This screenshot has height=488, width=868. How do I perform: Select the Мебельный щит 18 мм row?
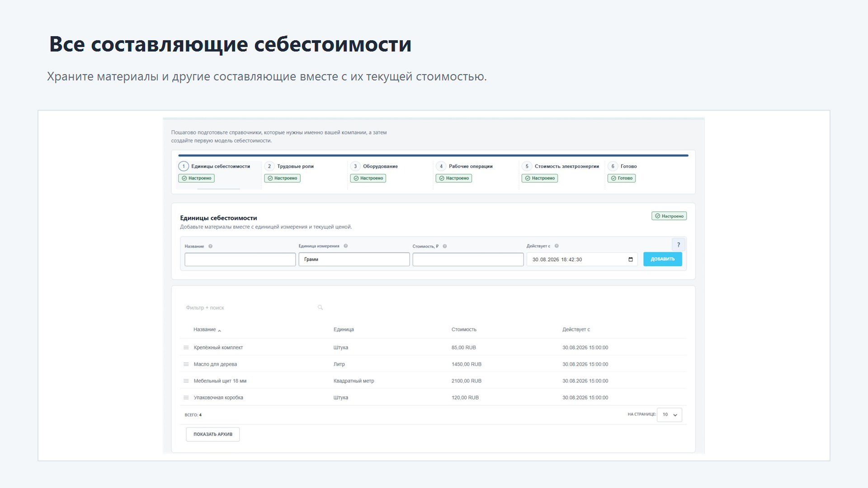pyautogui.click(x=434, y=381)
